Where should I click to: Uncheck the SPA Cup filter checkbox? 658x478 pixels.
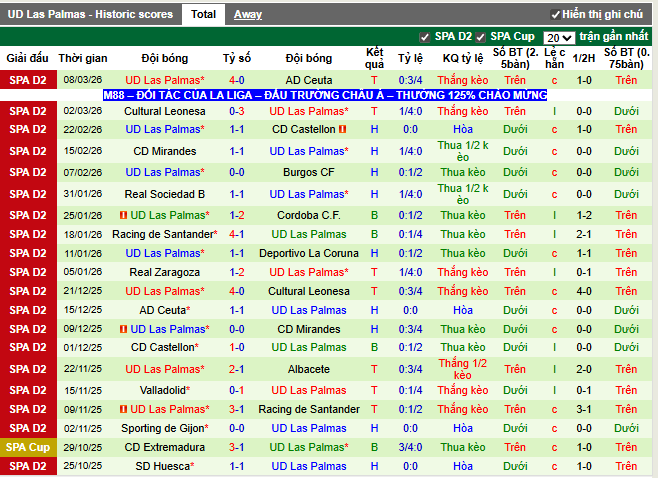[x=480, y=37]
